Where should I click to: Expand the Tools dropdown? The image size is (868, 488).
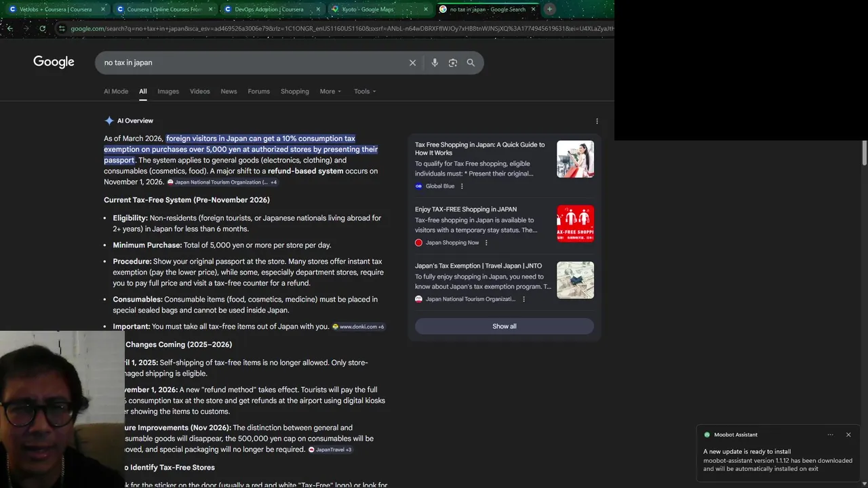pyautogui.click(x=365, y=91)
